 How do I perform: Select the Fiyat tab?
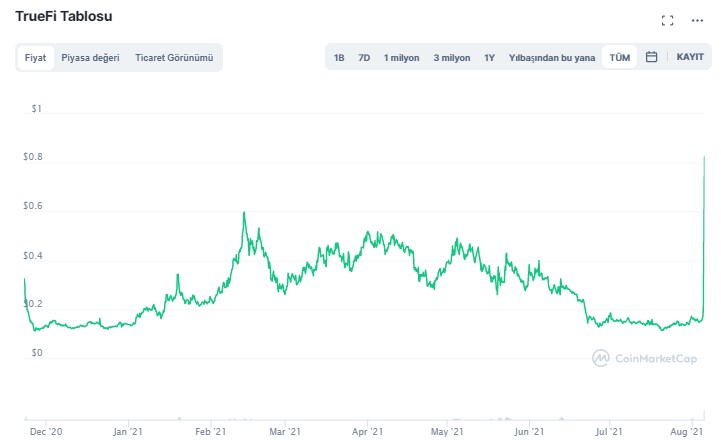[35, 58]
